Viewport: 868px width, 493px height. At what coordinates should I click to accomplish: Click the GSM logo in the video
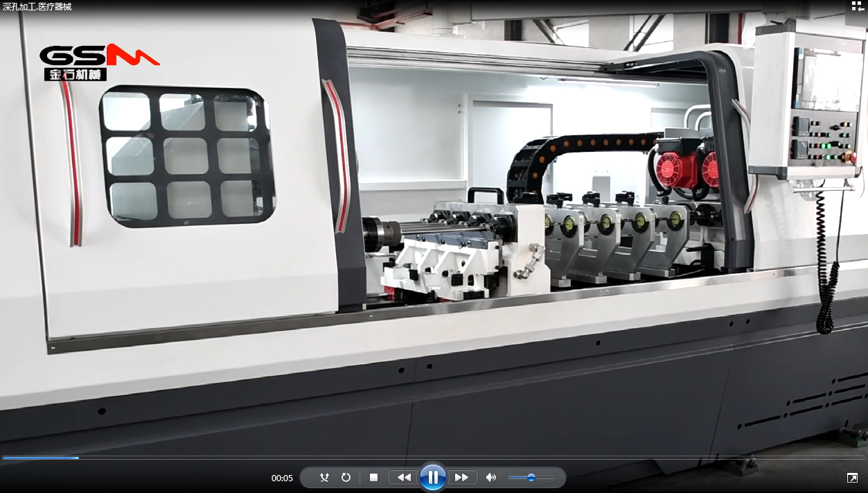(98, 62)
